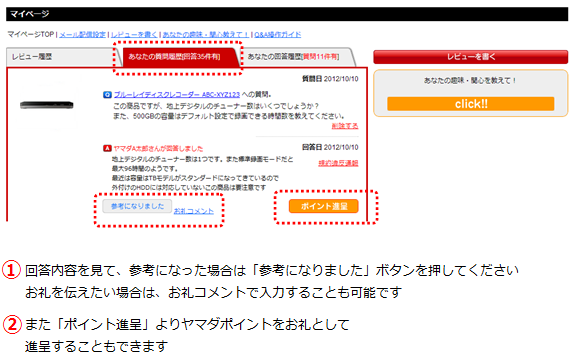Open the お礼コメント link
The height and width of the screenshot is (364, 579).
click(x=193, y=211)
